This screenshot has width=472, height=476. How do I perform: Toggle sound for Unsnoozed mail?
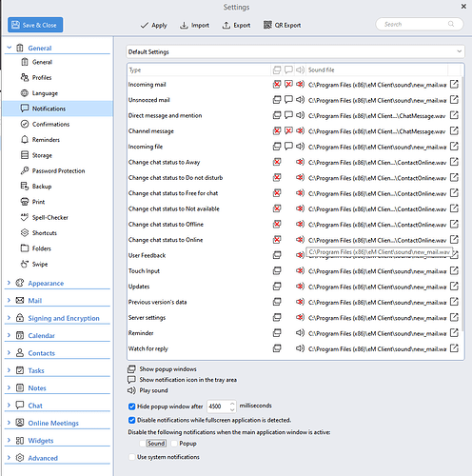tap(300, 100)
